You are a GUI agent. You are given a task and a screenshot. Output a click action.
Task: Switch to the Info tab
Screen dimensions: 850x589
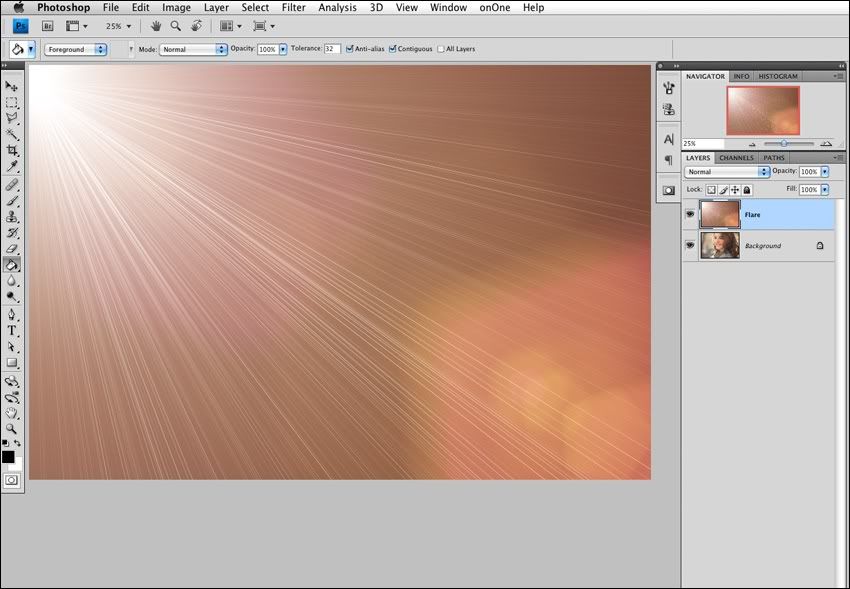click(x=741, y=76)
